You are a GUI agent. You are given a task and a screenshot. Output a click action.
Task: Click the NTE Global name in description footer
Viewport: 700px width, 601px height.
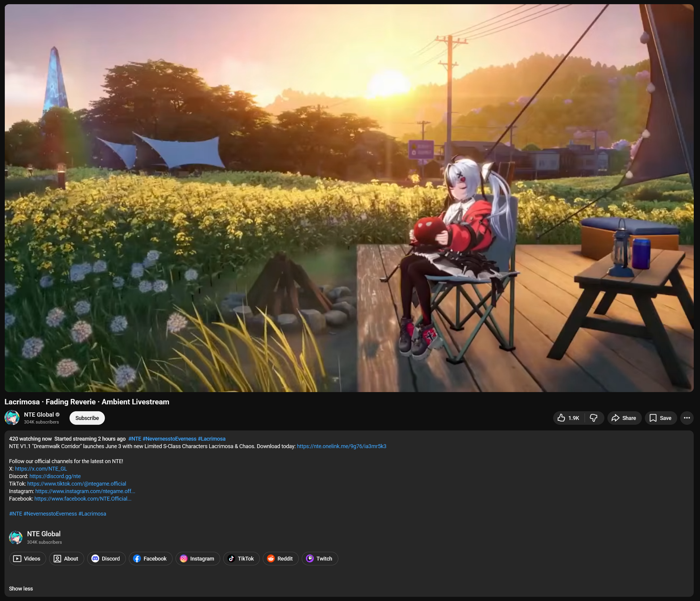point(44,534)
